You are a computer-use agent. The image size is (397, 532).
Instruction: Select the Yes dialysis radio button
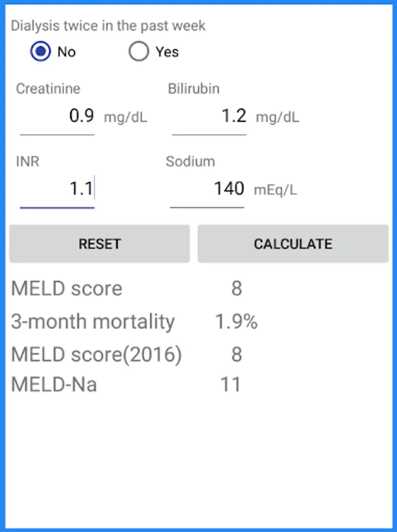pos(139,52)
